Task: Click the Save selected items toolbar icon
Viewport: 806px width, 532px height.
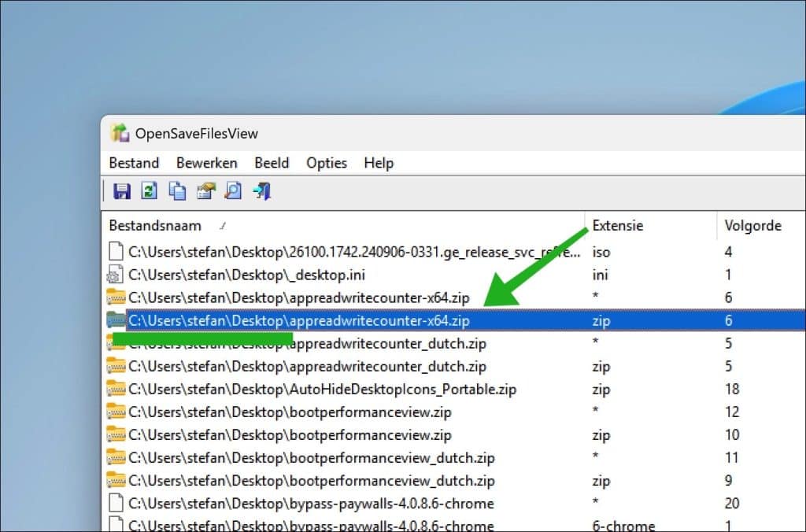Action: click(122, 191)
